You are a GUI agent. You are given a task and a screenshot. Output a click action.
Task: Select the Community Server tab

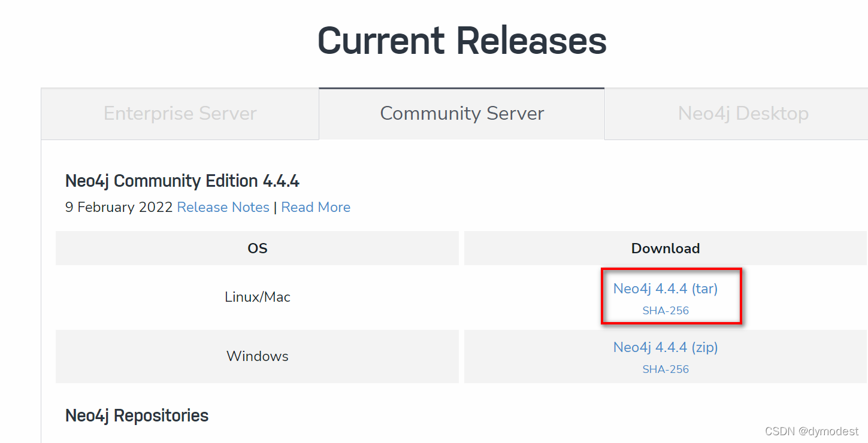click(x=462, y=114)
